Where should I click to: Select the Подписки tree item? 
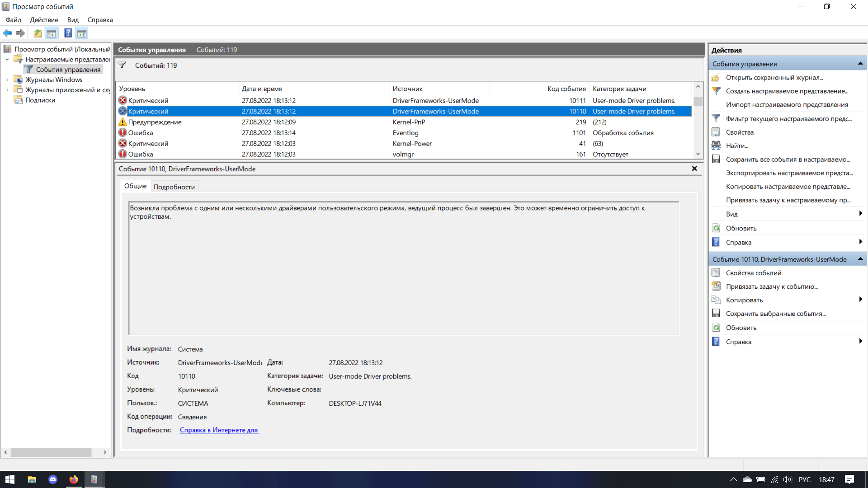click(x=40, y=100)
